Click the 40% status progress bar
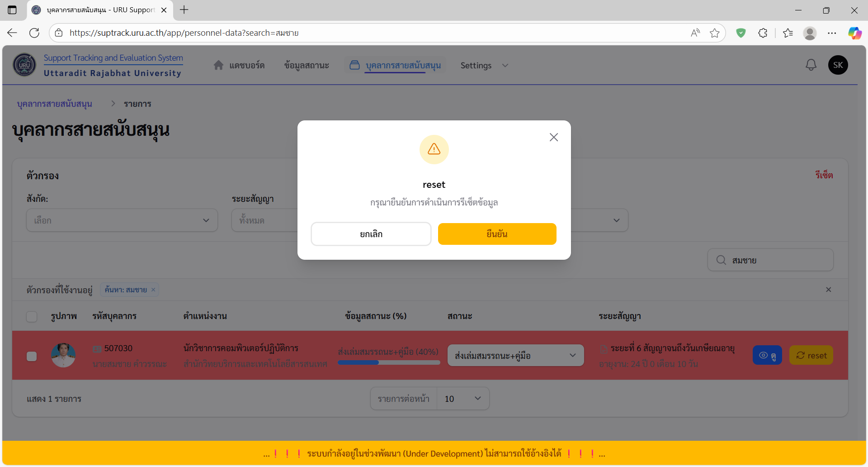868x467 pixels. tap(388, 362)
